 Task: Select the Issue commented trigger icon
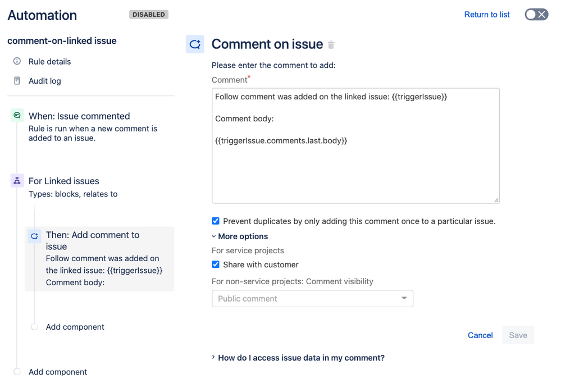(17, 116)
